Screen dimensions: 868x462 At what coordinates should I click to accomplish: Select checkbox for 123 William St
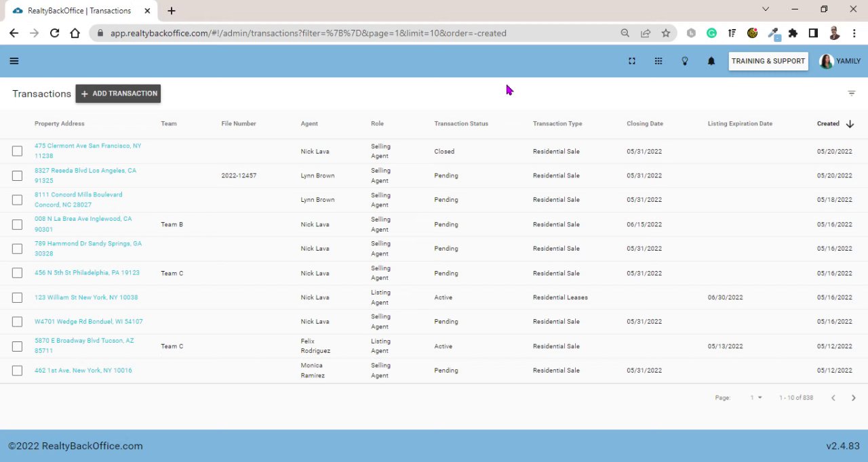[x=17, y=297]
